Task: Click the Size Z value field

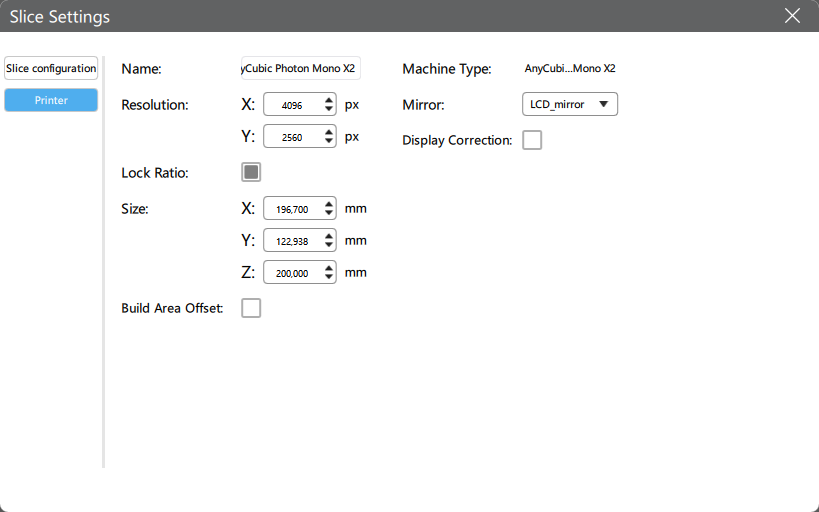Action: click(292, 272)
